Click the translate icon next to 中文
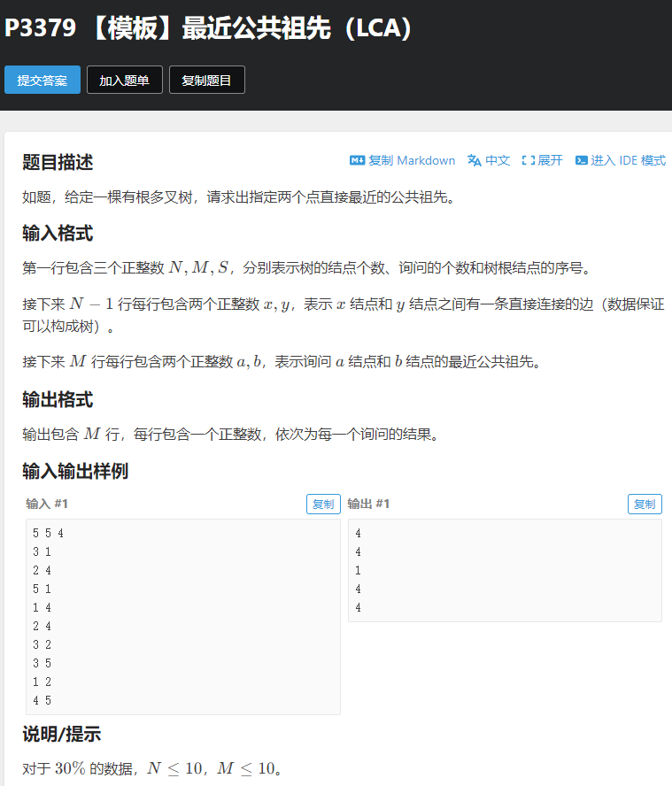The height and width of the screenshot is (786, 672). [475, 160]
